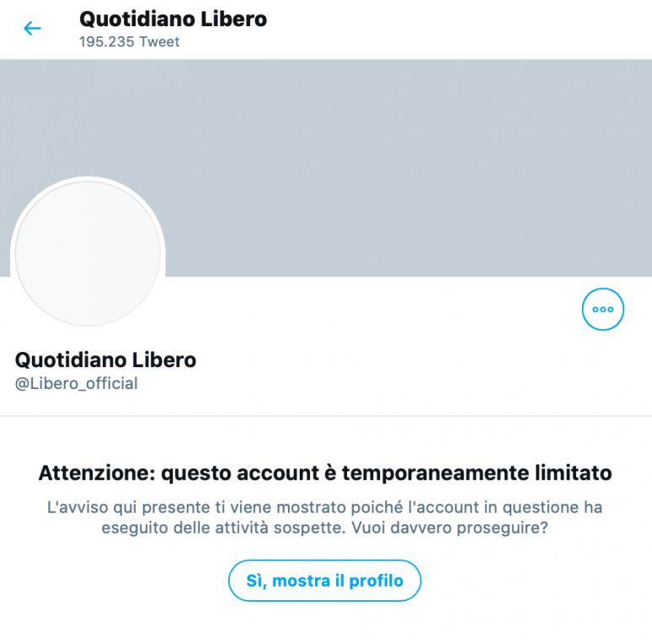Click the word Libero in the top title
Screen dimensions: 652x644
click(233, 19)
